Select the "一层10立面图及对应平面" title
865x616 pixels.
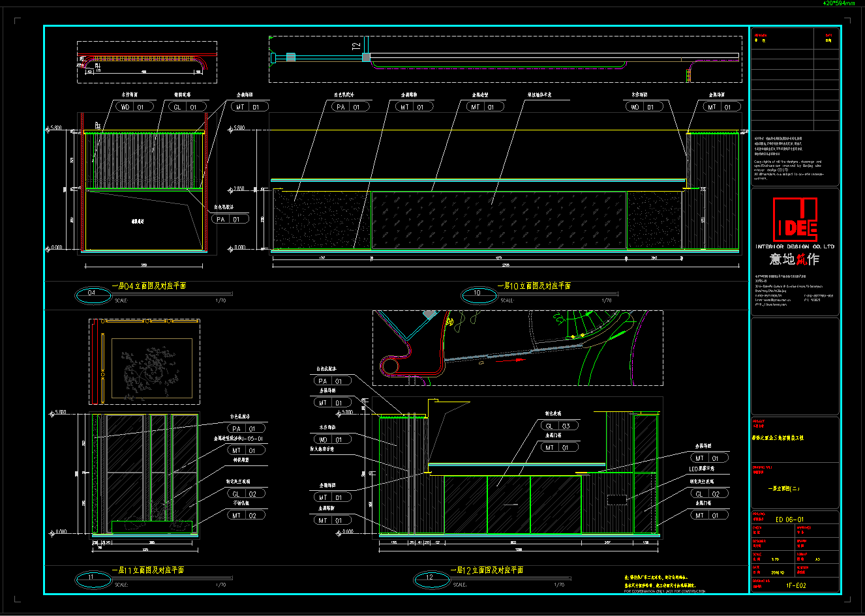[534, 286]
